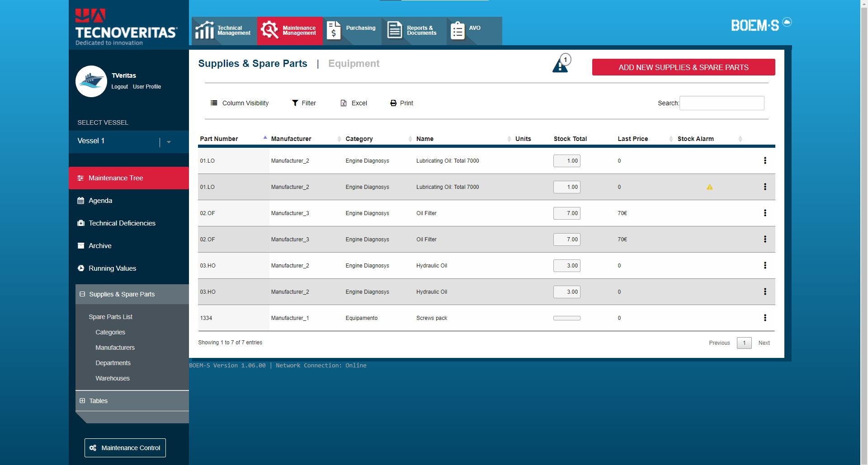
Task: Expand the Tables section
Action: (x=98, y=400)
